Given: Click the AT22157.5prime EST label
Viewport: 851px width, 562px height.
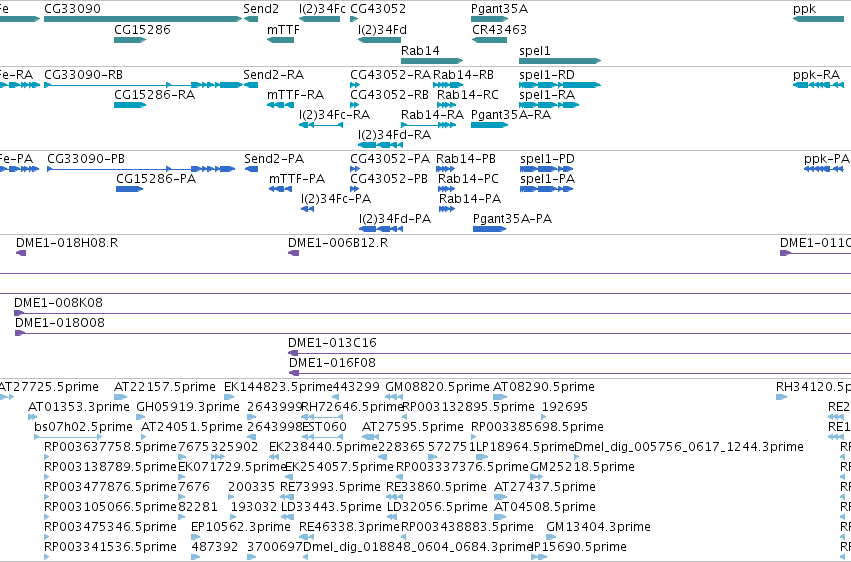Looking at the screenshot, I should click(164, 387).
